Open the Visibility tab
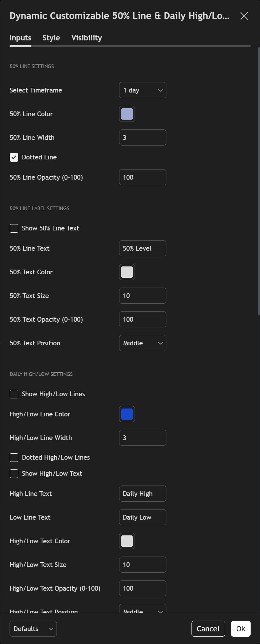260x644 pixels. [x=87, y=38]
